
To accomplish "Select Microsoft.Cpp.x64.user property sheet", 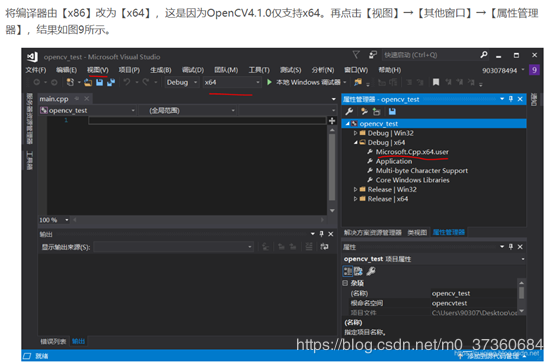I will 412,152.
